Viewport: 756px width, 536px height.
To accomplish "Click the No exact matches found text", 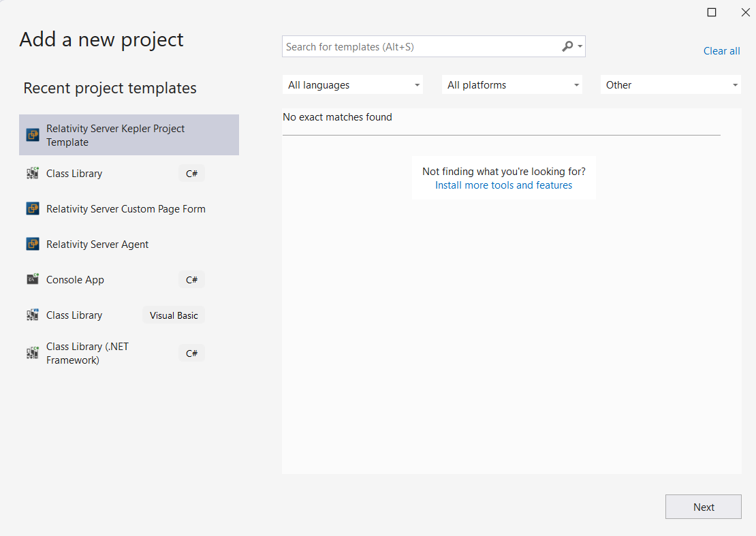I will point(337,117).
